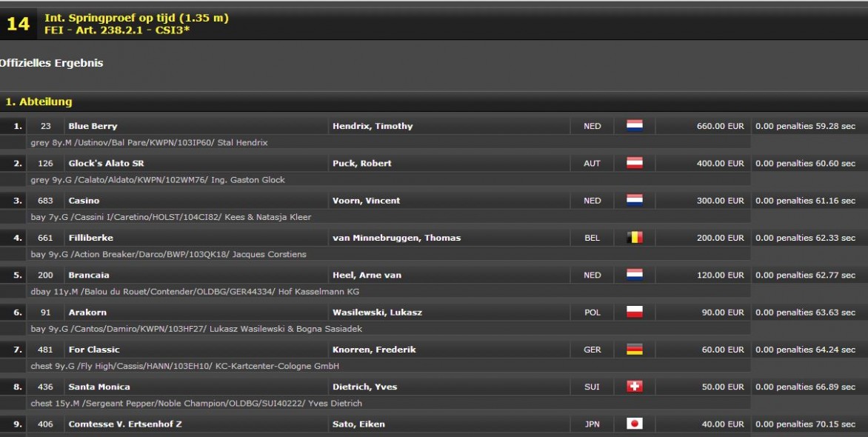Click the Japan flag beside Sato, Eiken

[635, 424]
